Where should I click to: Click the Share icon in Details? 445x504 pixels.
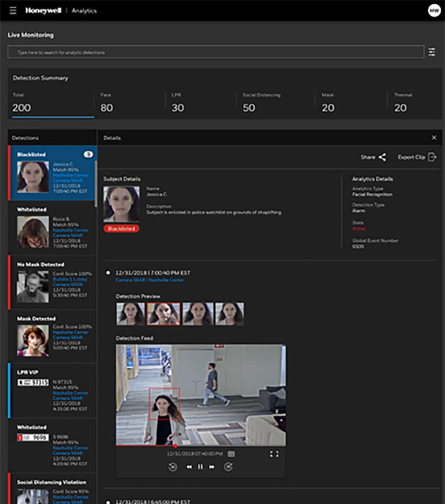[382, 157]
